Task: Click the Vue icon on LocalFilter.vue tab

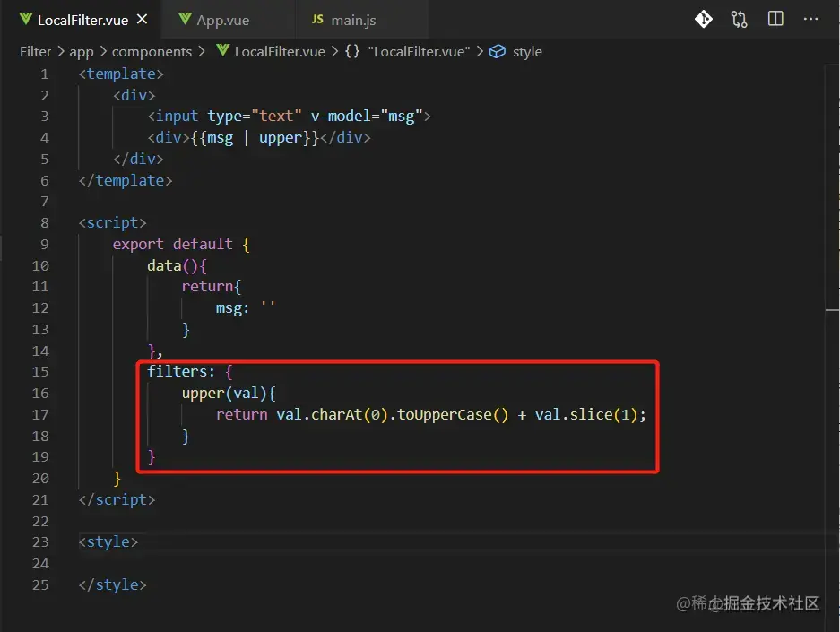Action: [26, 19]
